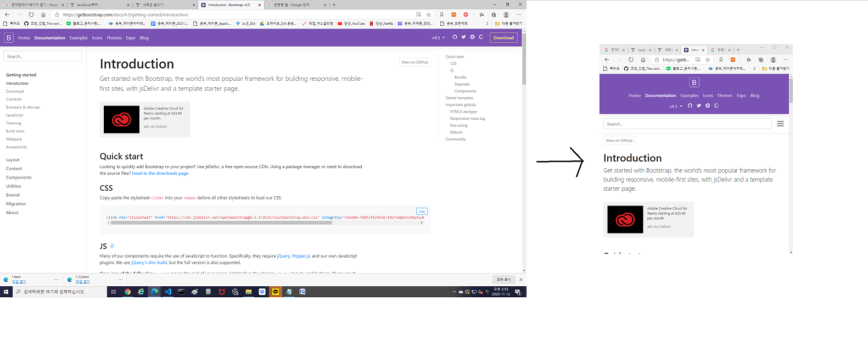Follow 'Head to the downloads page' link
The width and height of the screenshot is (868, 361).
pos(160,173)
